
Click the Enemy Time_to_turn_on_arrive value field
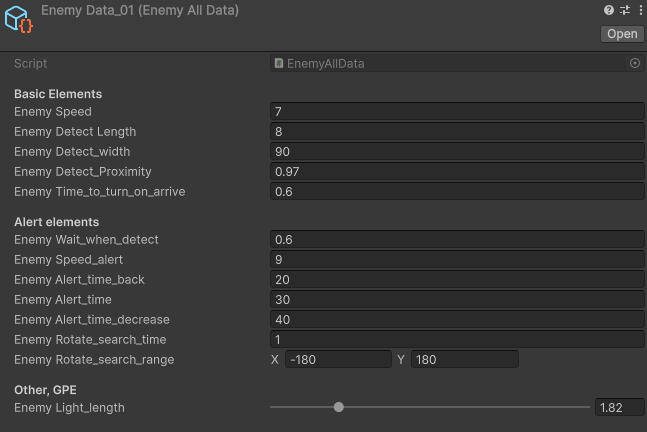coord(457,191)
